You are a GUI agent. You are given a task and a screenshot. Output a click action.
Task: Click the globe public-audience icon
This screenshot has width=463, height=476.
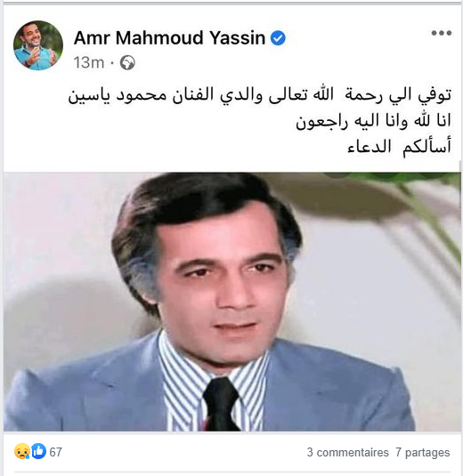(127, 63)
